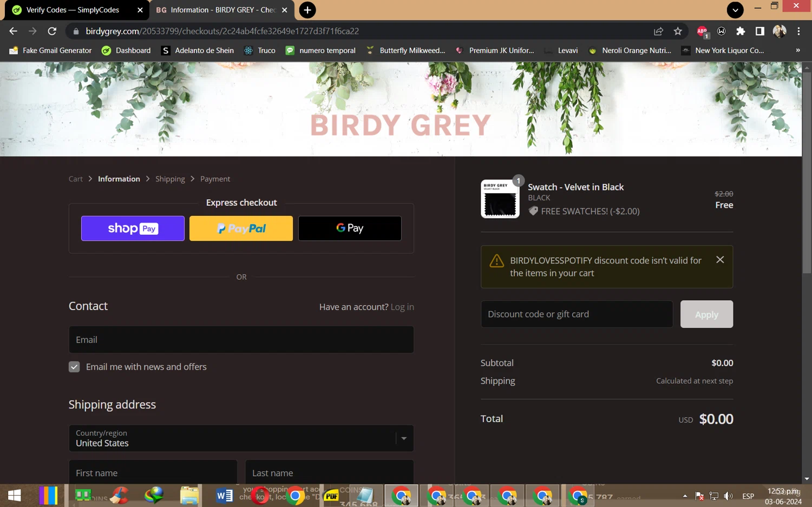Apply the discount code

click(706, 314)
